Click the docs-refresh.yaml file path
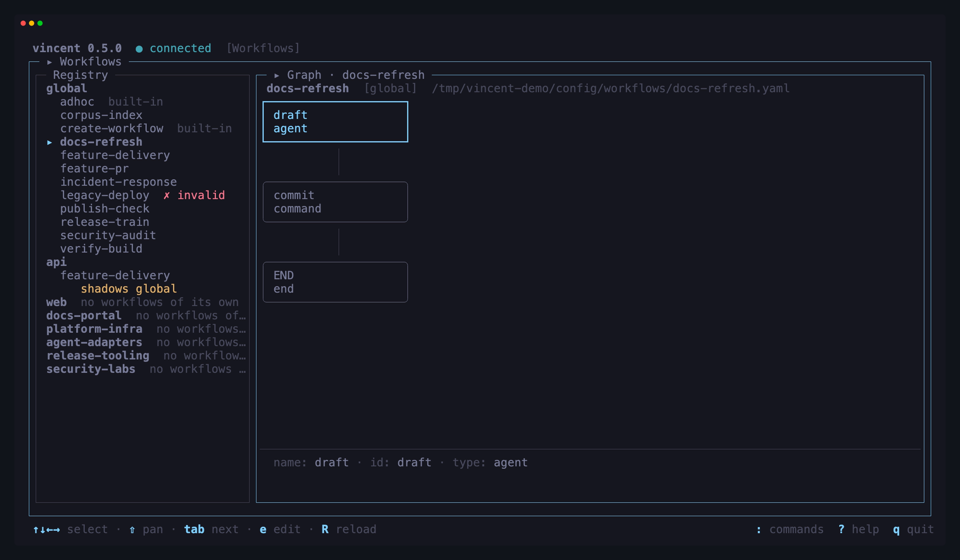 (611, 88)
